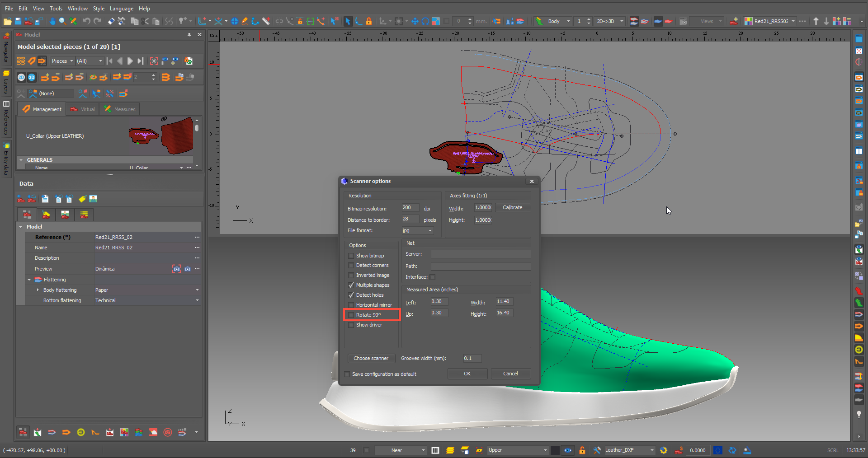
Task: Click the Calibrate button
Action: [x=512, y=207]
